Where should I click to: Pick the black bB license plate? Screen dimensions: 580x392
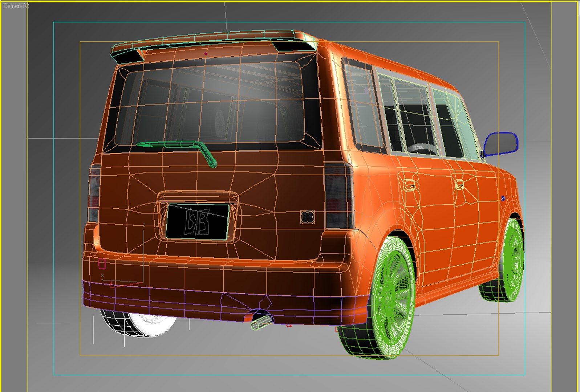tap(198, 221)
